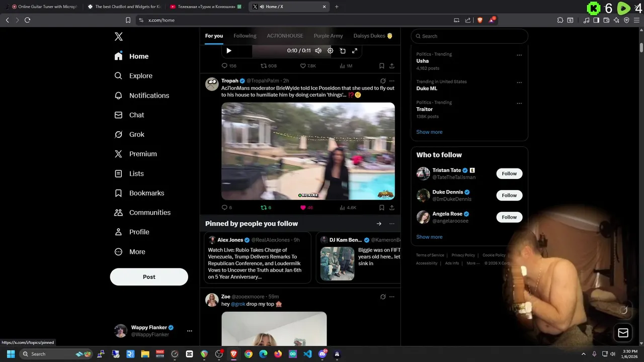Switch to the AC7IONHOUSE tab
Screen dimensions: 644x362
tap(285, 36)
